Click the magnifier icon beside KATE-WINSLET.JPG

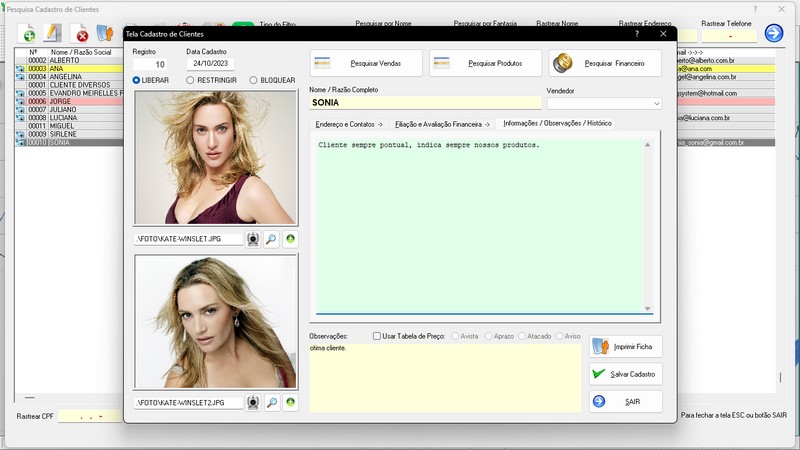[x=271, y=239]
